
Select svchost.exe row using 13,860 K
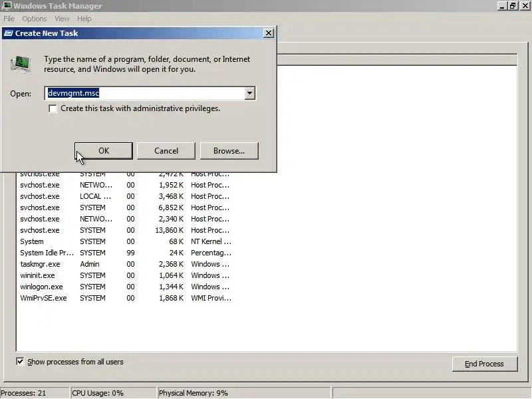[x=126, y=230]
